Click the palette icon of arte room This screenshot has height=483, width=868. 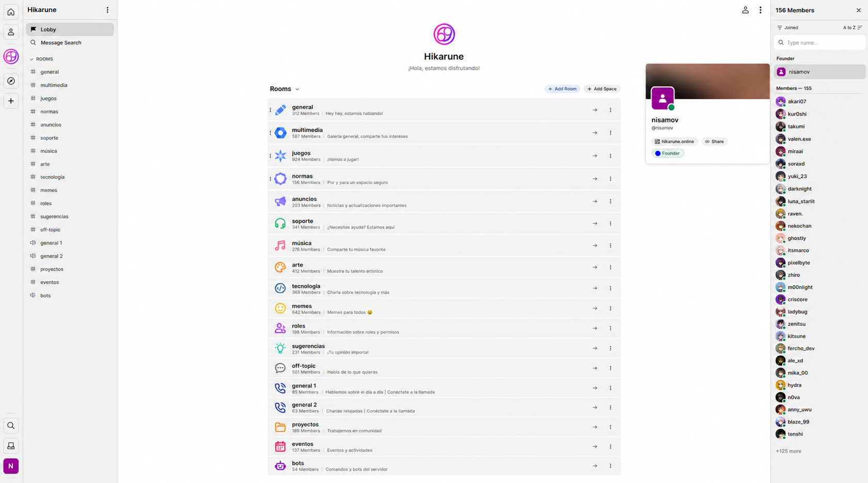click(280, 267)
